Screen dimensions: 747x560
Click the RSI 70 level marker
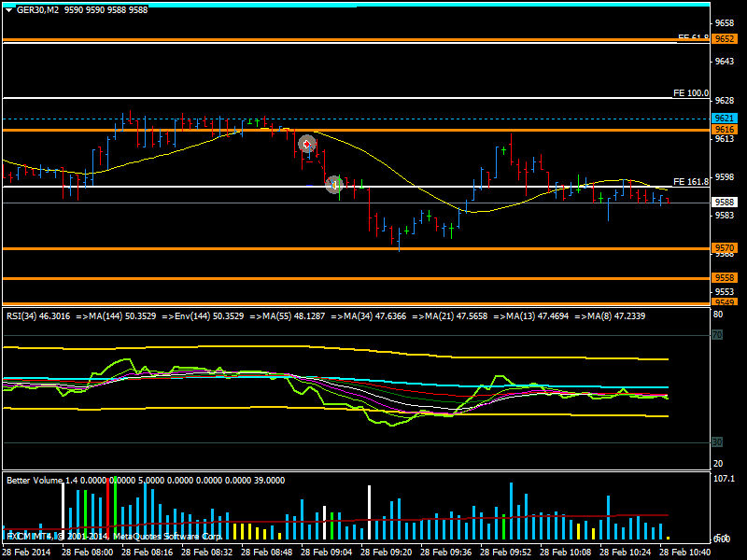coord(718,333)
